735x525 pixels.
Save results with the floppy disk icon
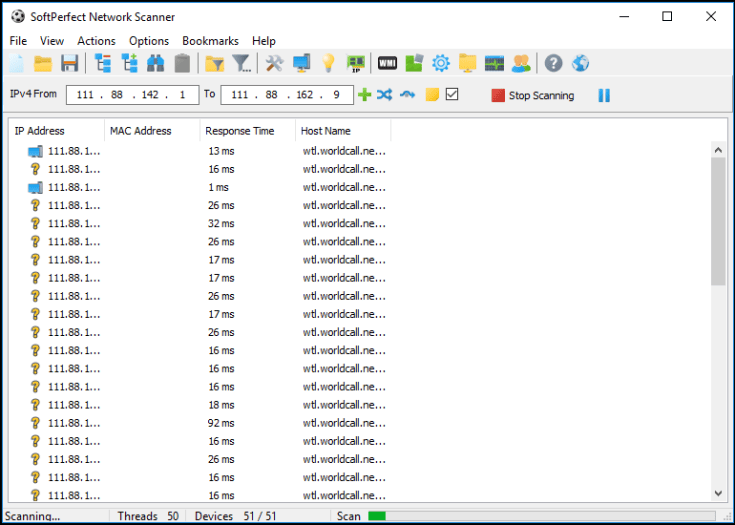click(69, 63)
